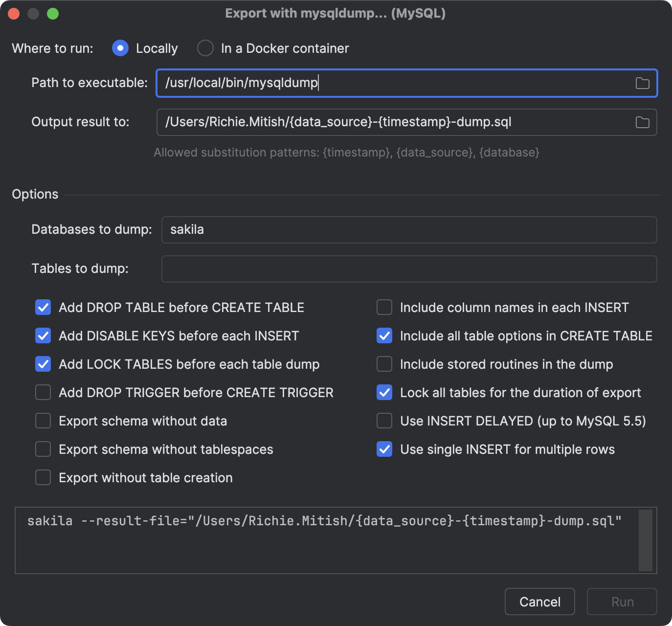Enable Use INSERT DELAYED option
Image resolution: width=672 pixels, height=626 pixels.
(x=384, y=421)
